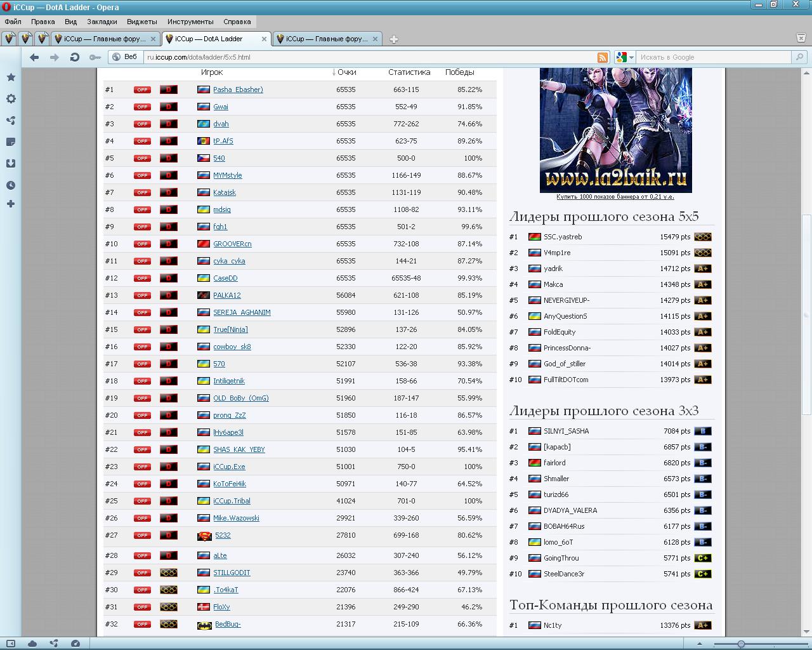Click statistic '65535-48' in CaseDD row
The height and width of the screenshot is (650, 812).
coord(406,278)
